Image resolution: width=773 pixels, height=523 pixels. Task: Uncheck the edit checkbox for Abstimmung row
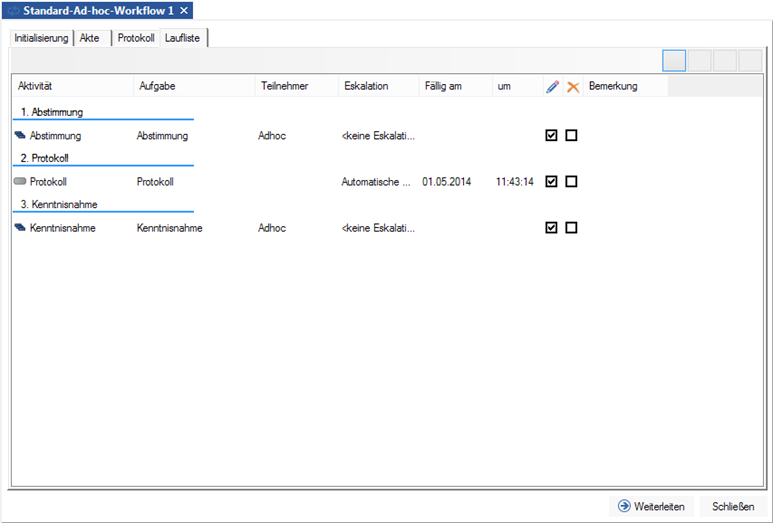point(551,135)
